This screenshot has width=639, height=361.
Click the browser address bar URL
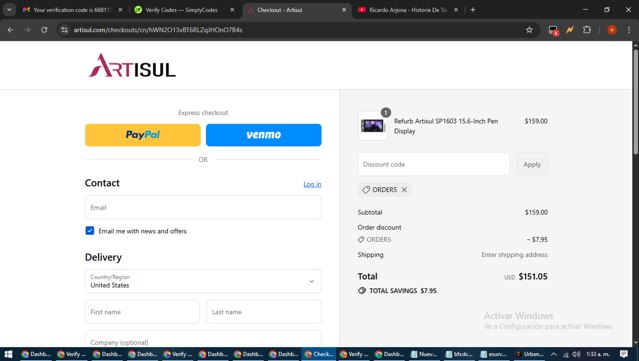(x=158, y=30)
